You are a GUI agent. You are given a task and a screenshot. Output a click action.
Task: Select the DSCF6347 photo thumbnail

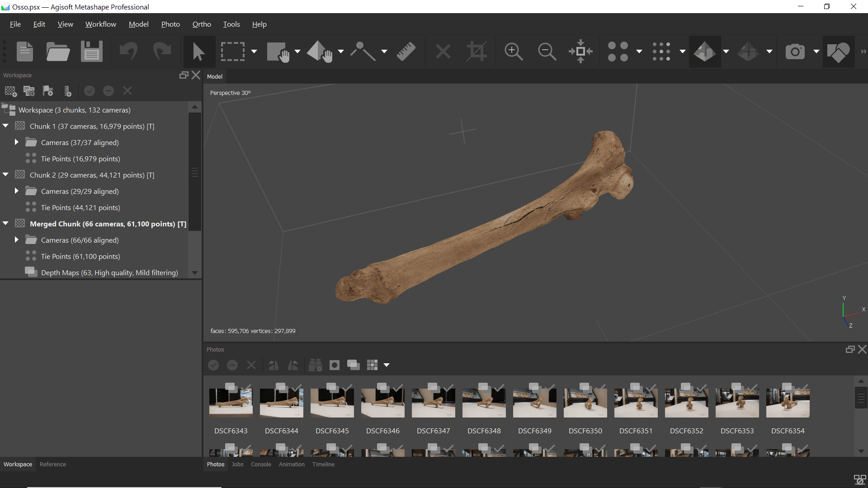coord(433,402)
